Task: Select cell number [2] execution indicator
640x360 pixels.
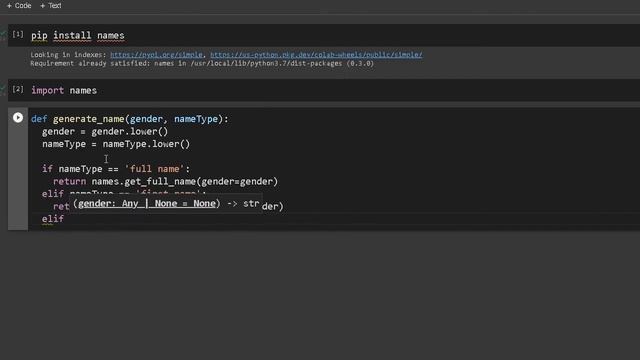Action: tap(18, 89)
